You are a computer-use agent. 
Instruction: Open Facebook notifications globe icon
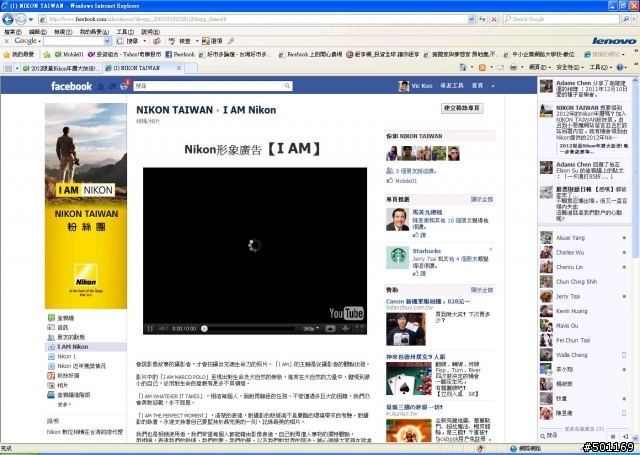coord(124,86)
